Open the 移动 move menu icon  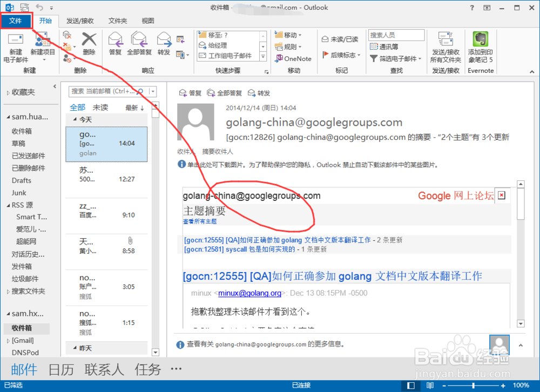(288, 35)
